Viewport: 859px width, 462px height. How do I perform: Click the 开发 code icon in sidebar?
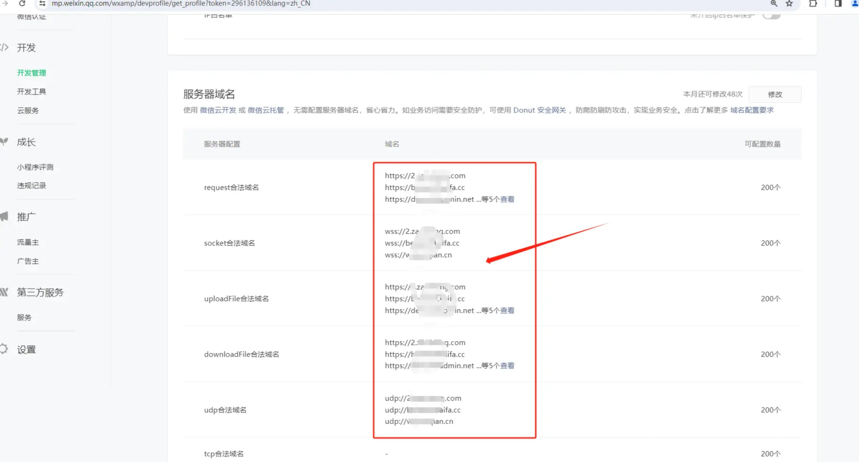pyautogui.click(x=4, y=48)
